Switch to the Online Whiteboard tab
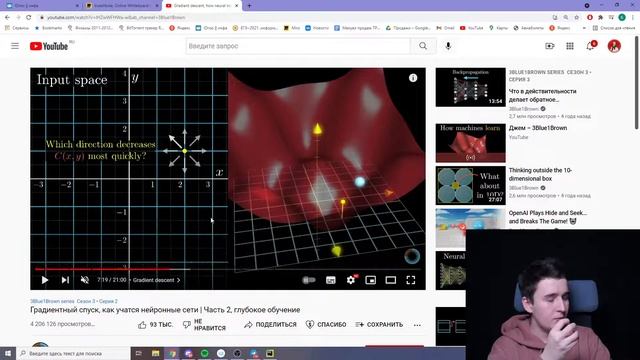 pos(122,6)
